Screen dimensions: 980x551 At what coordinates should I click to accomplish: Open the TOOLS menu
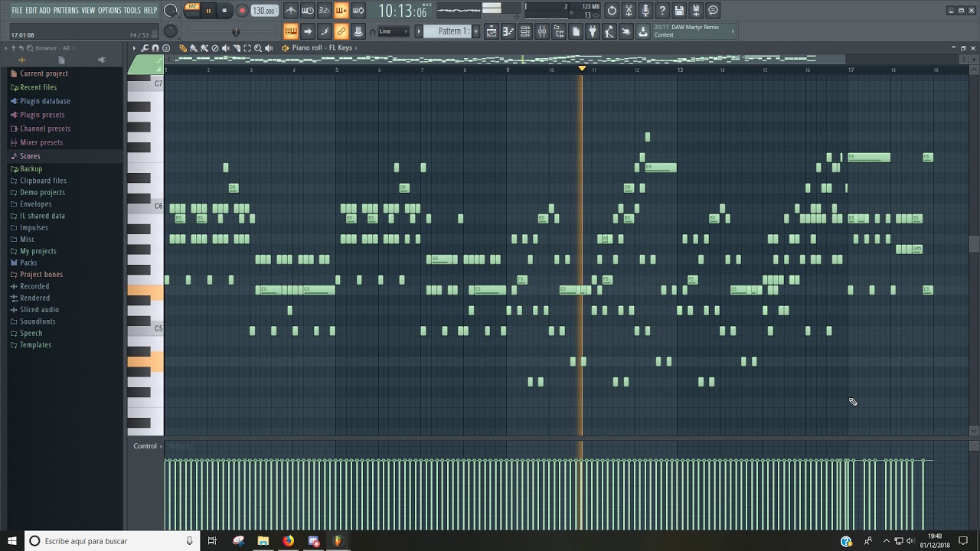(x=132, y=10)
